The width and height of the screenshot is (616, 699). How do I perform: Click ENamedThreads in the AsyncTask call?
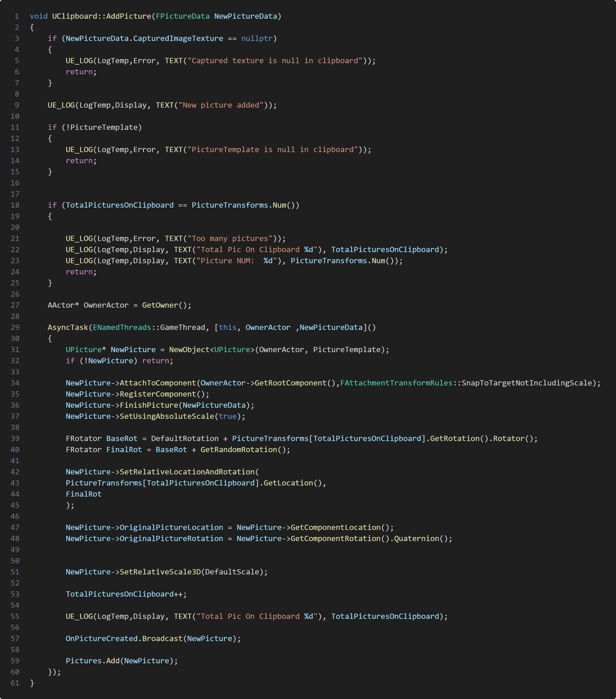(122, 327)
